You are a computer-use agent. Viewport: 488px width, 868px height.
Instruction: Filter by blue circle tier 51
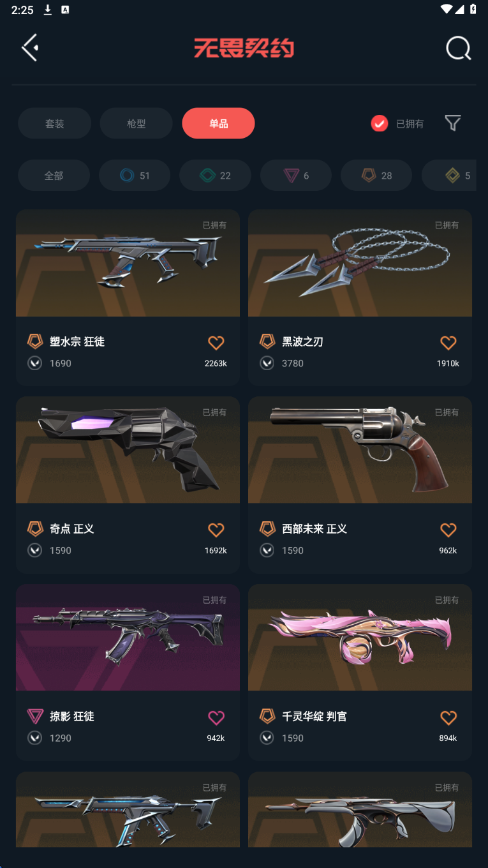point(135,176)
